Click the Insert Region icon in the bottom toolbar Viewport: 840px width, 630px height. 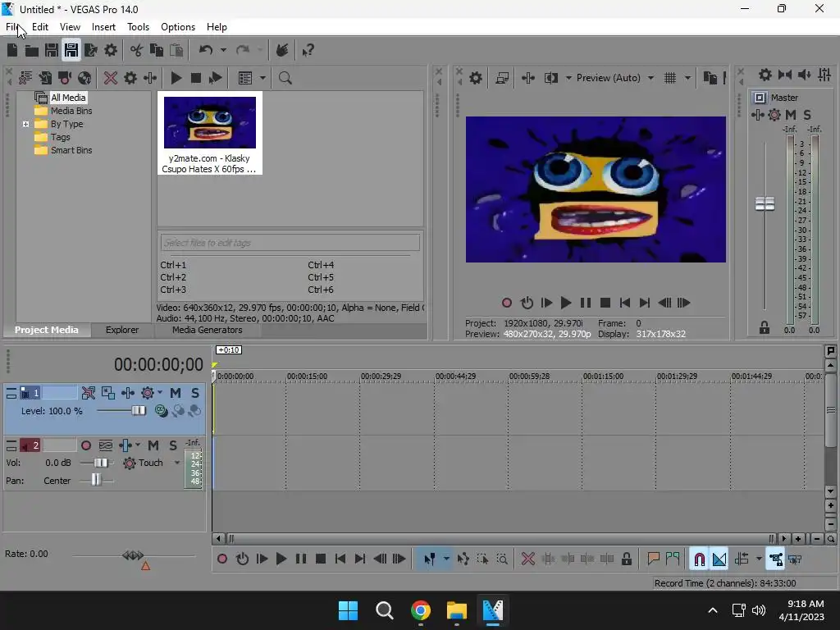pyautogui.click(x=673, y=559)
